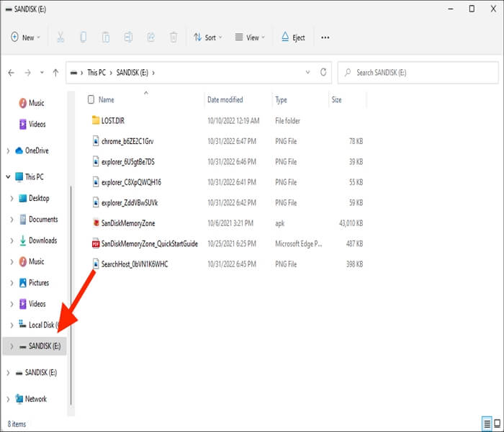Screen dimensions: 504x432
Task: Refresh the current folder view
Action: pyautogui.click(x=323, y=73)
